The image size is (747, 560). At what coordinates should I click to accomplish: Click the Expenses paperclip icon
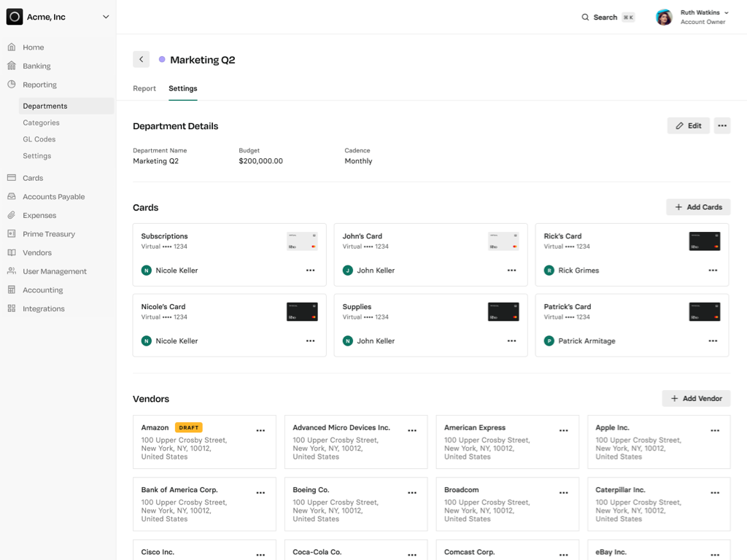12,215
